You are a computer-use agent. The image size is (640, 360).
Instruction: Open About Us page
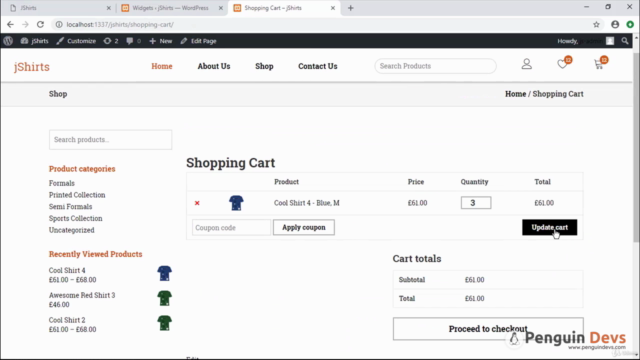214,66
